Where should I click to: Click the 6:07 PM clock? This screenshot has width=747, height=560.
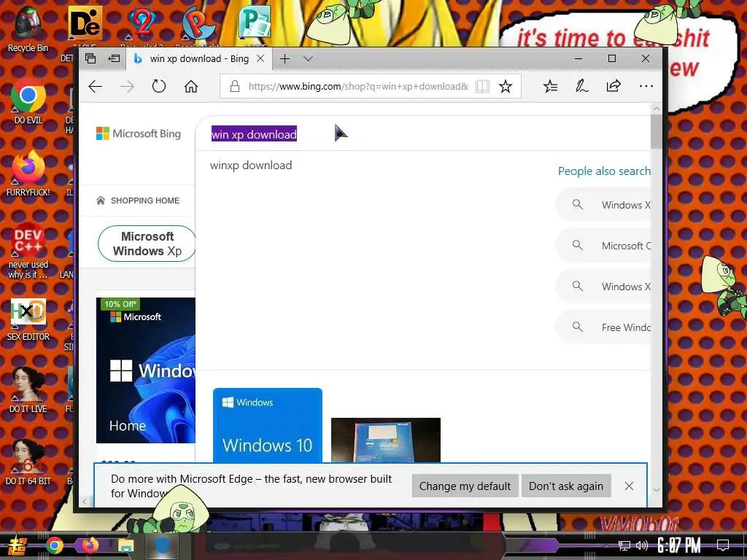(x=679, y=545)
